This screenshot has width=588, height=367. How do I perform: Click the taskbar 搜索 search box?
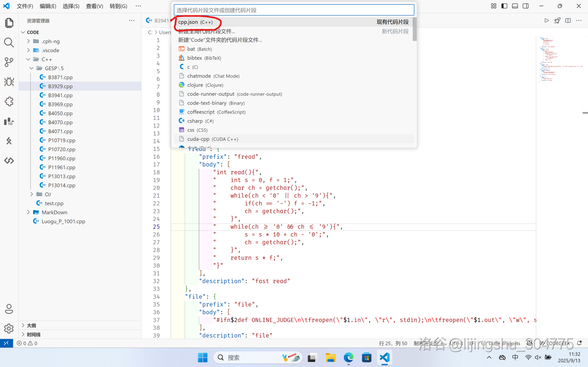point(258,357)
